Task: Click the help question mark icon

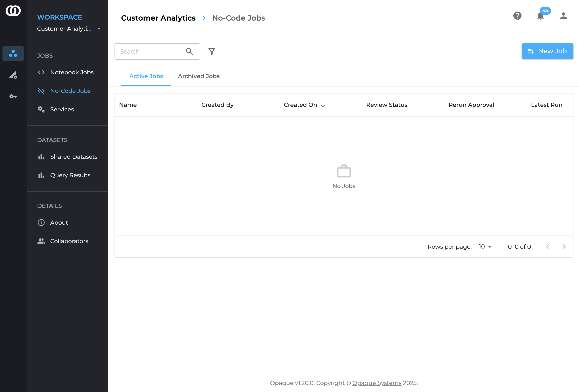Action: point(517,16)
